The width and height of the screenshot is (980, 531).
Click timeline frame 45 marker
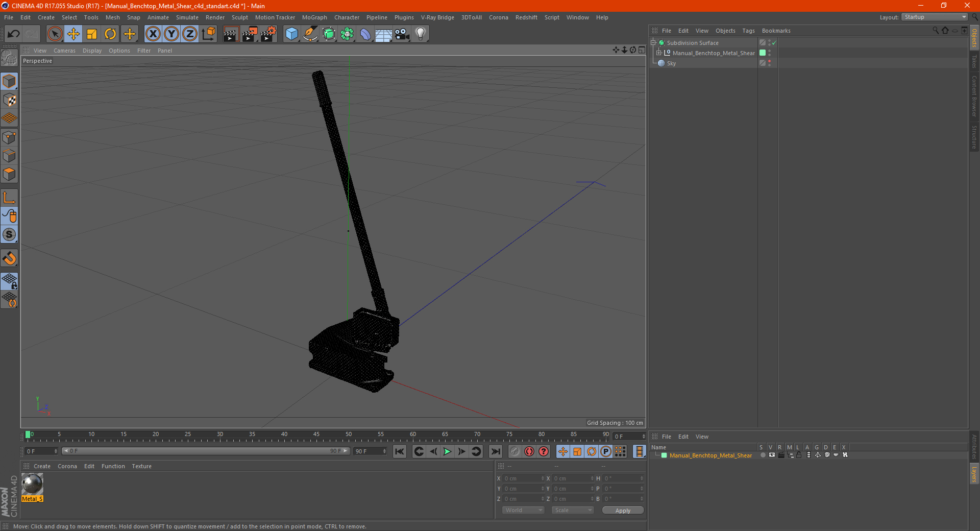pyautogui.click(x=316, y=436)
